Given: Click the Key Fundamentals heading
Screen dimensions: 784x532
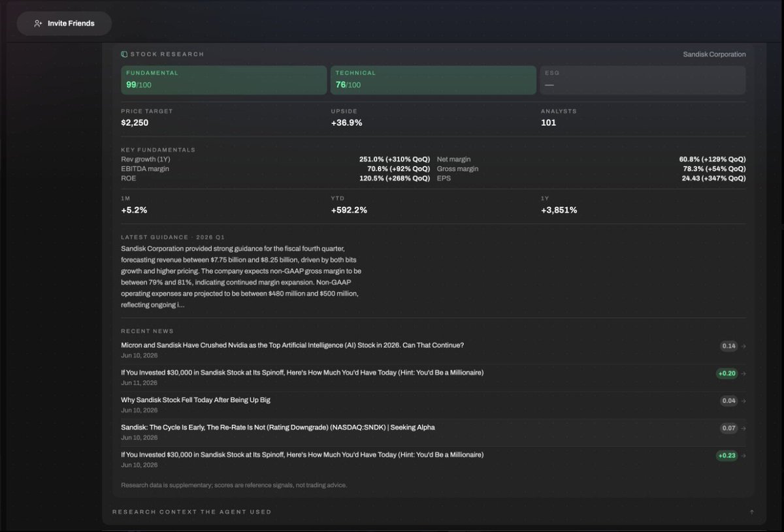Looking at the screenshot, I should tap(158, 149).
